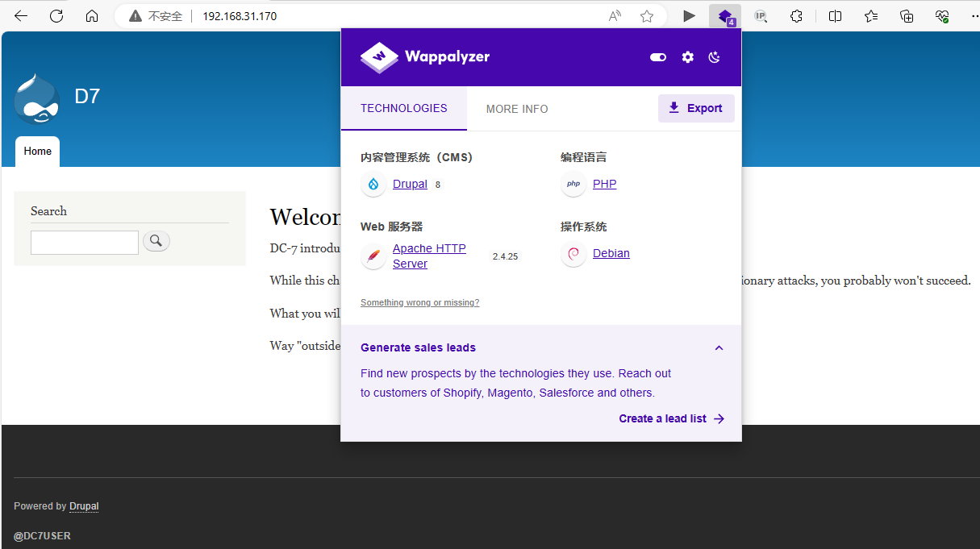Open the split screen icon
Viewport: 980px width, 549px height.
point(836,16)
